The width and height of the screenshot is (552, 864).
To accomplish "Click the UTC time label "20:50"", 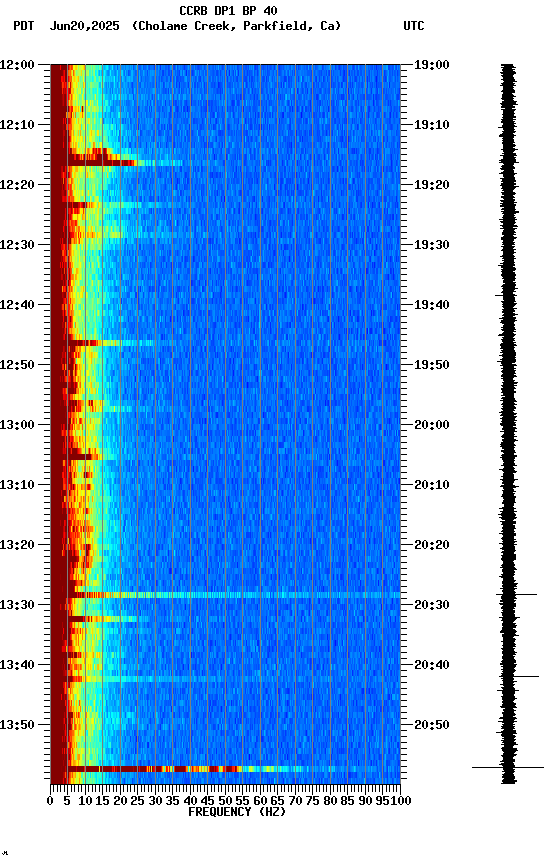I will point(432,725).
